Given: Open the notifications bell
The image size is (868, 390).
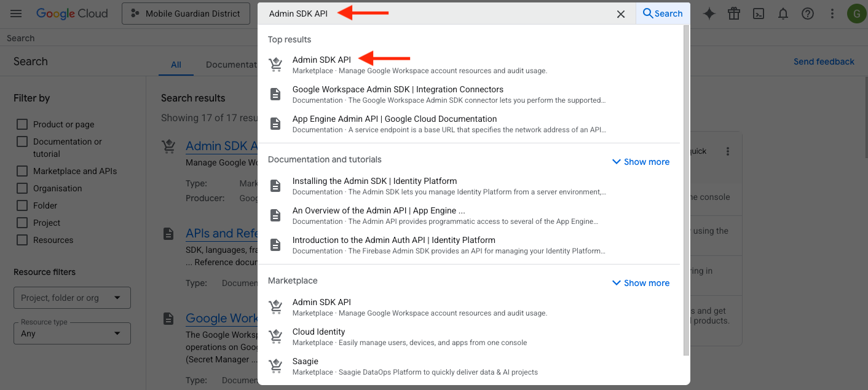Looking at the screenshot, I should [783, 14].
